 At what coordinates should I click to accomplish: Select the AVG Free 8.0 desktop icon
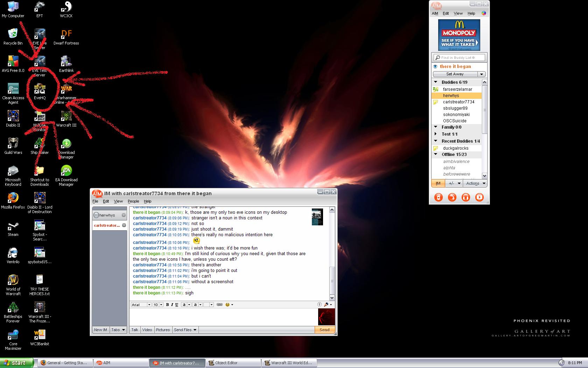pos(13,64)
